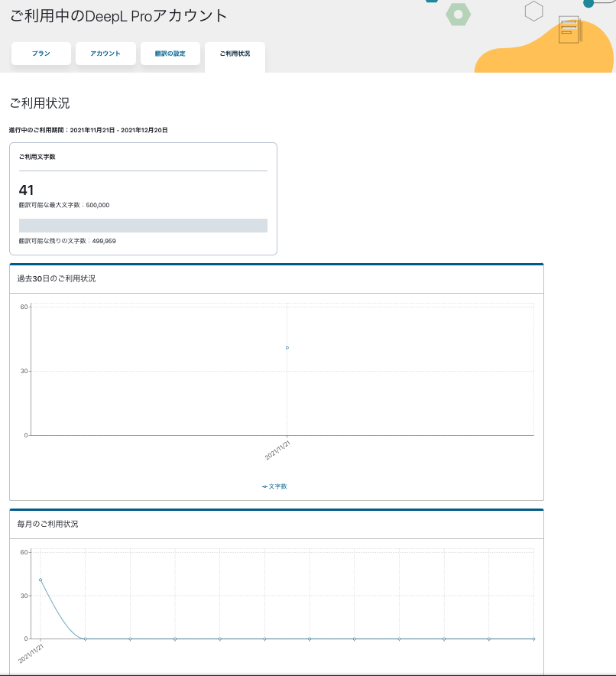
Task: Click the 2021/11/21 label under the monthly chart
Action: click(x=31, y=653)
